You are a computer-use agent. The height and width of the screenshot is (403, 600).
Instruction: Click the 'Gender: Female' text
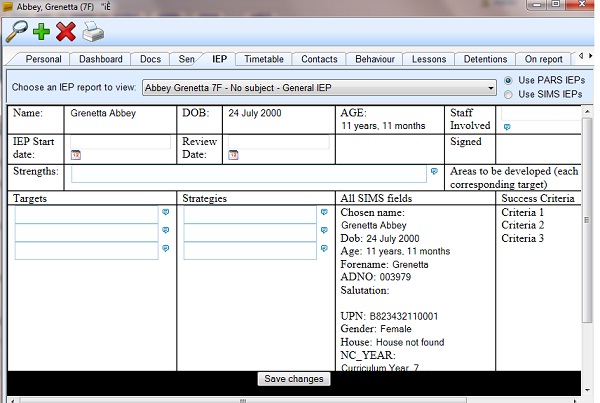coord(376,329)
